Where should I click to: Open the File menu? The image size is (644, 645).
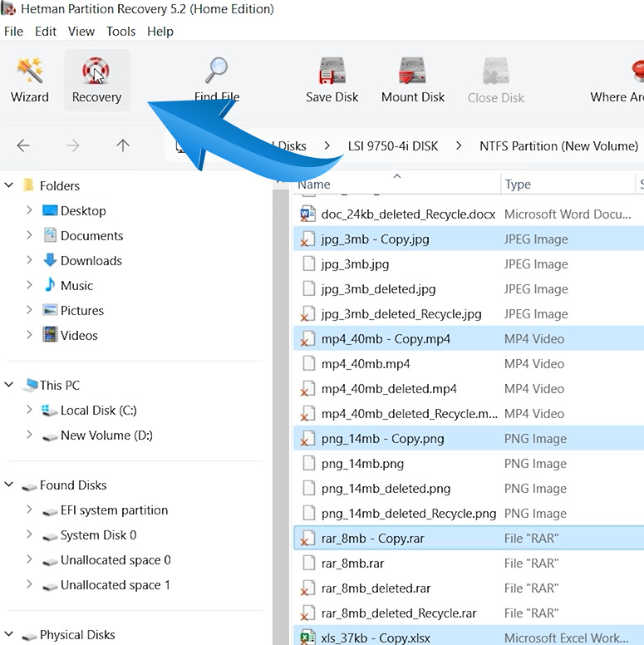tap(13, 32)
